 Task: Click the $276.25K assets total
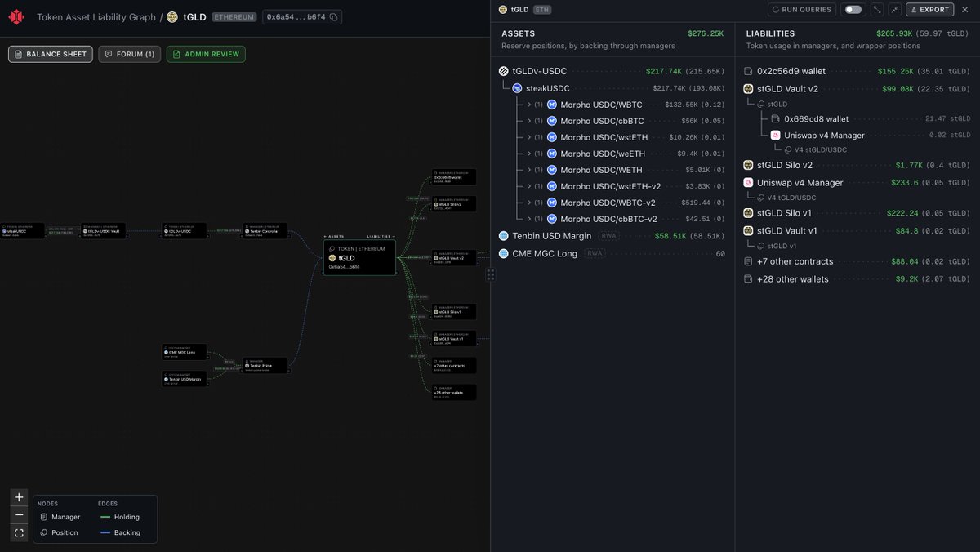pos(706,33)
